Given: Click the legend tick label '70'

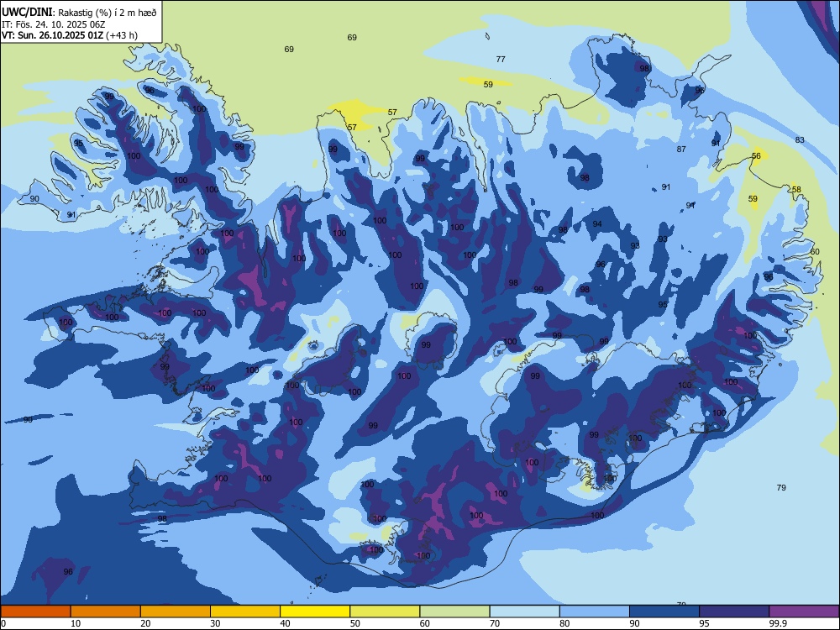Looking at the screenshot, I should tap(495, 623).
